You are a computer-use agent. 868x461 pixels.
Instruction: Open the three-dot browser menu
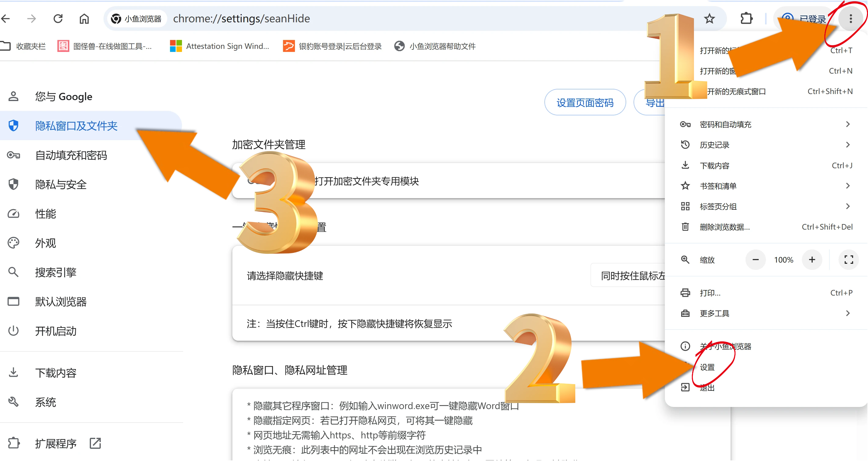(x=851, y=19)
